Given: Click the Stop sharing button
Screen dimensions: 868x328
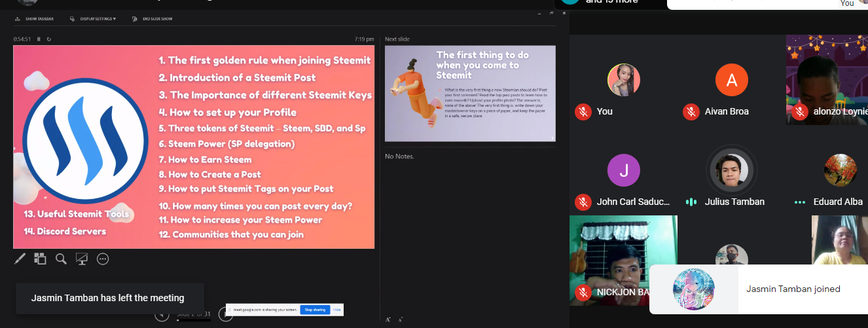Looking at the screenshot, I should tap(315, 310).
